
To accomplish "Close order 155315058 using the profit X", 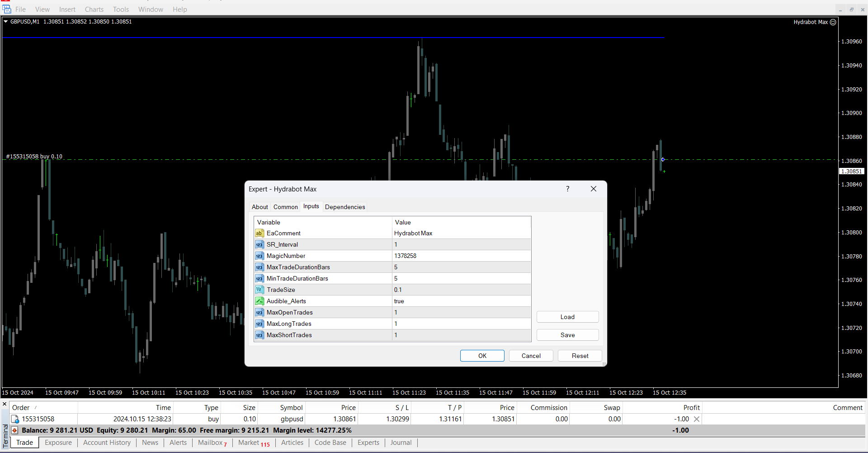I will [x=697, y=419].
